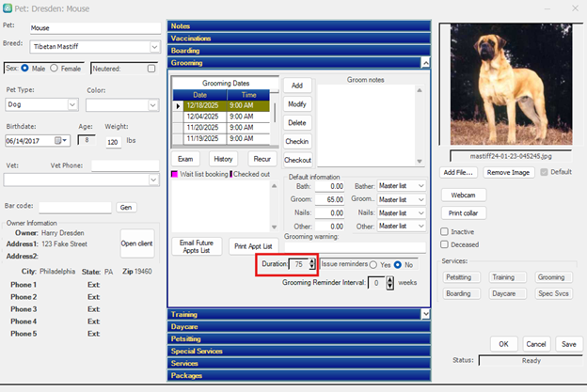
Task: Click Add grooming date button
Action: pyautogui.click(x=297, y=86)
